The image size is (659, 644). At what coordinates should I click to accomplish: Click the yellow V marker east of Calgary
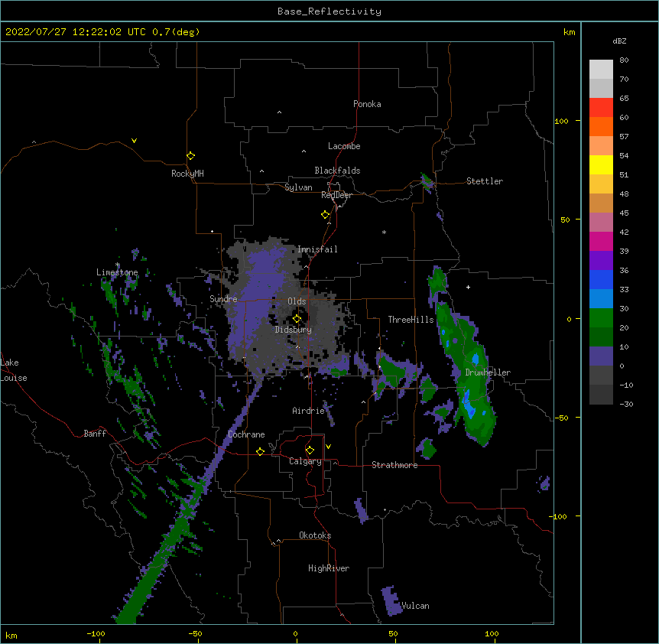[328, 447]
